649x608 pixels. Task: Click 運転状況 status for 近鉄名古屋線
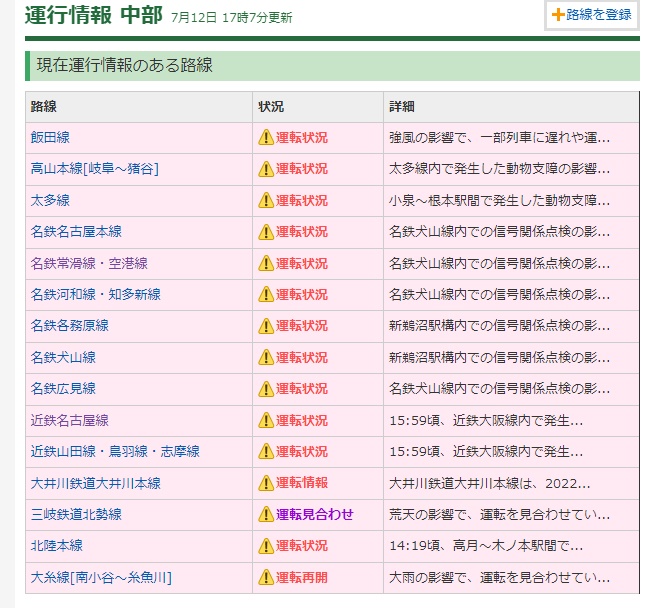pyautogui.click(x=302, y=421)
